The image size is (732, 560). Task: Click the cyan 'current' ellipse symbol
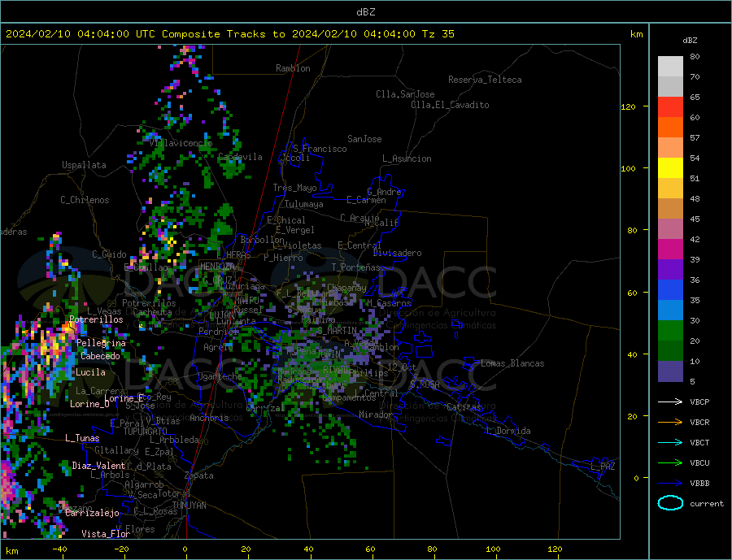[x=670, y=503]
